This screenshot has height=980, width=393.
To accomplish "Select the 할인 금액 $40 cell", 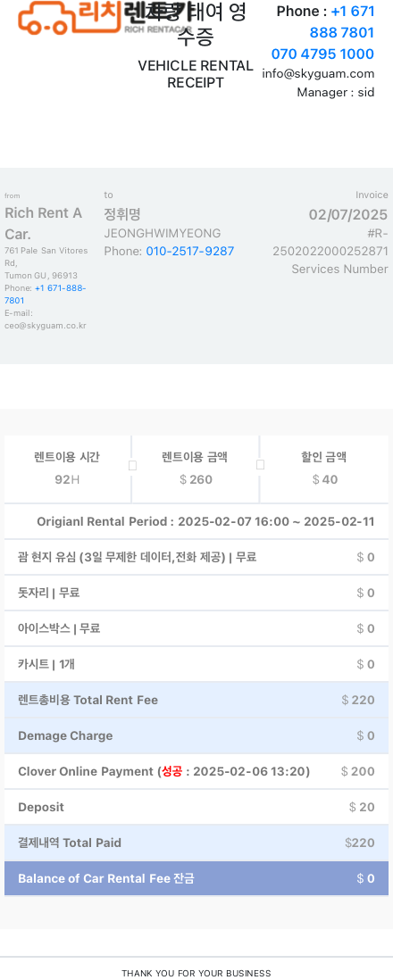I will pos(324,469).
